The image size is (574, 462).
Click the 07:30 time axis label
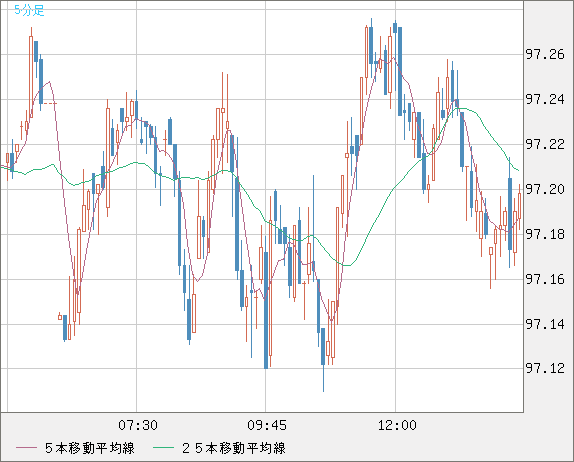point(138,425)
